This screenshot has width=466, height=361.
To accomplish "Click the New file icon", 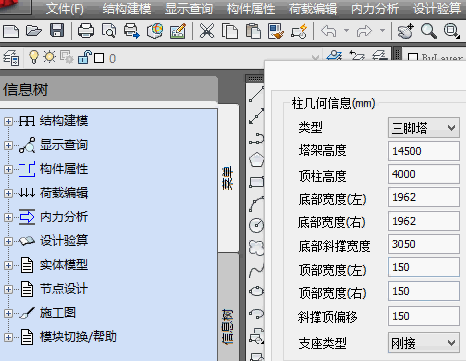I will coord(11,31).
